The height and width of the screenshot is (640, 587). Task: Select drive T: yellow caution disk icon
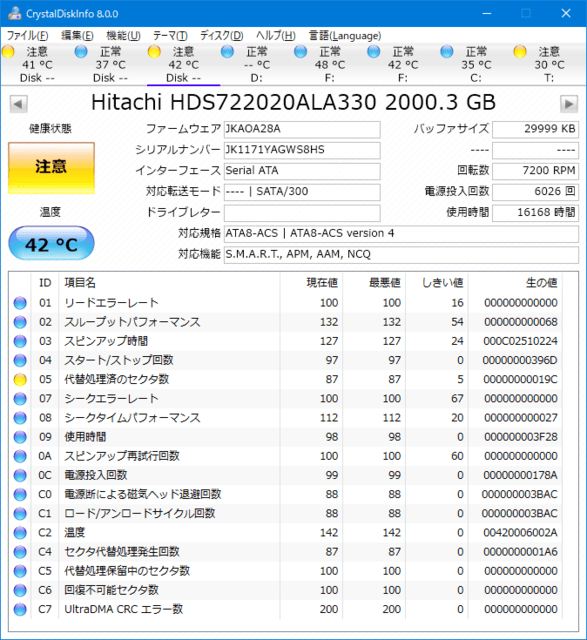520,52
